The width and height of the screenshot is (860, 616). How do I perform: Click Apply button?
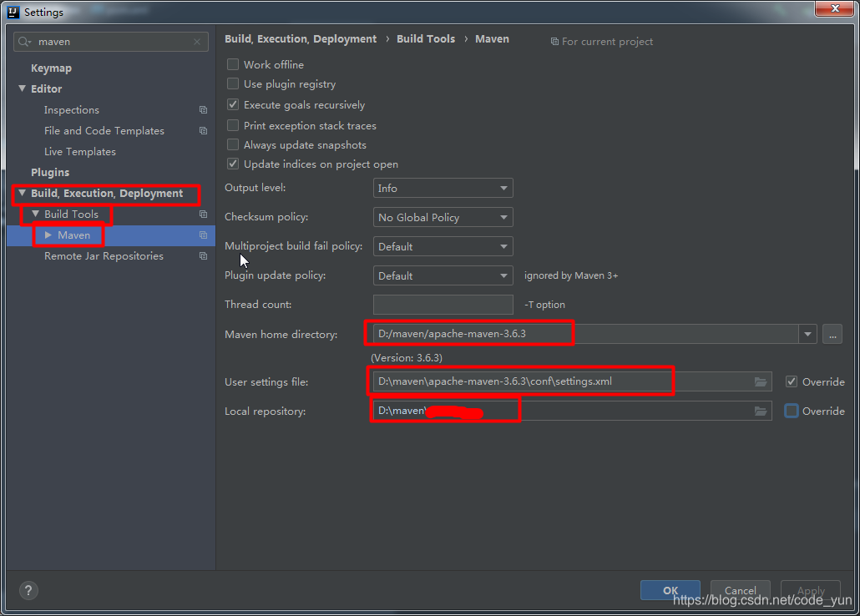[811, 590]
